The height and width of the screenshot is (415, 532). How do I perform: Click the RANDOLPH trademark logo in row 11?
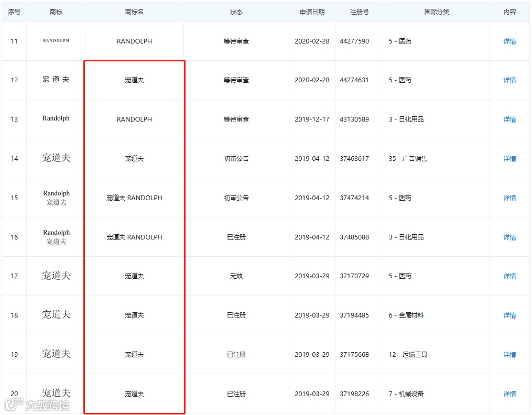[x=56, y=41]
